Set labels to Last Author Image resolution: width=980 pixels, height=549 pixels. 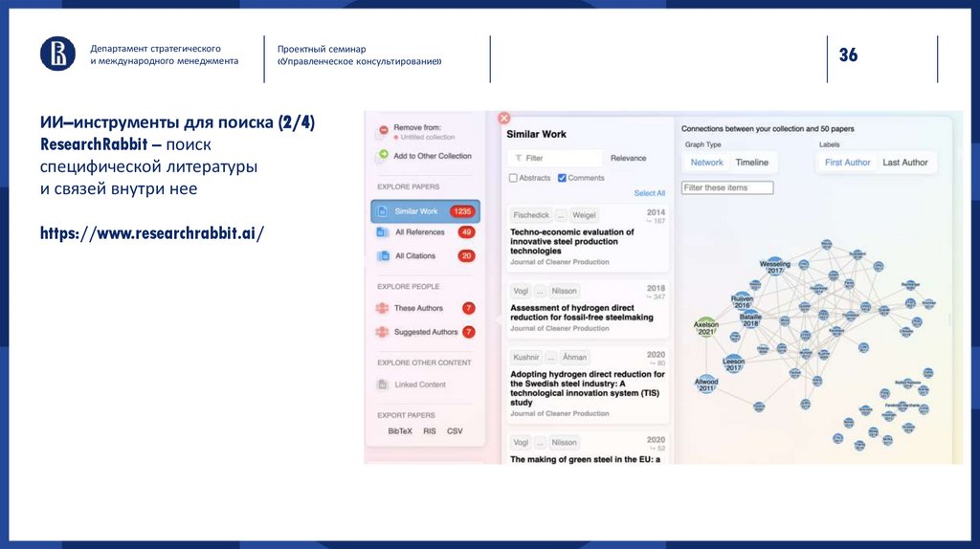pos(905,163)
